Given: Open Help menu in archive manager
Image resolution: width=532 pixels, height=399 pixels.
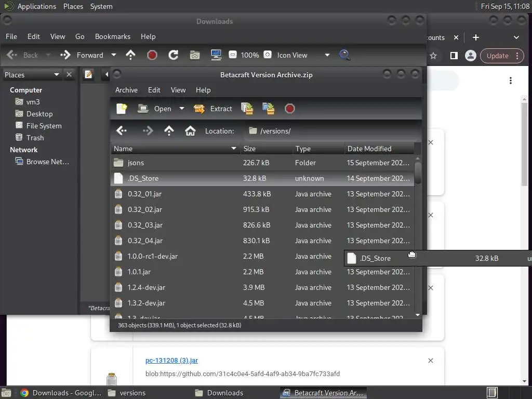Looking at the screenshot, I should 203,90.
